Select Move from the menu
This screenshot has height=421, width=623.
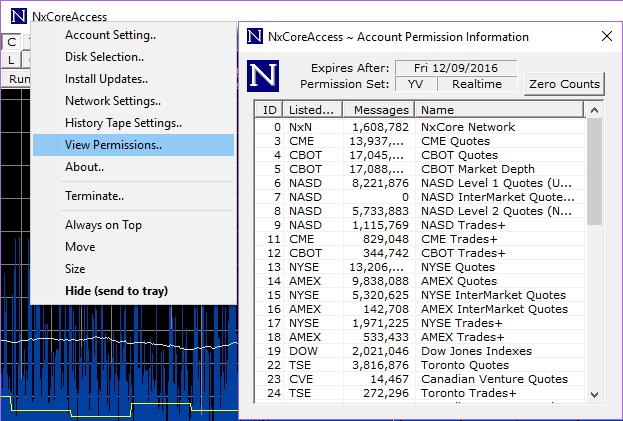tap(133, 247)
